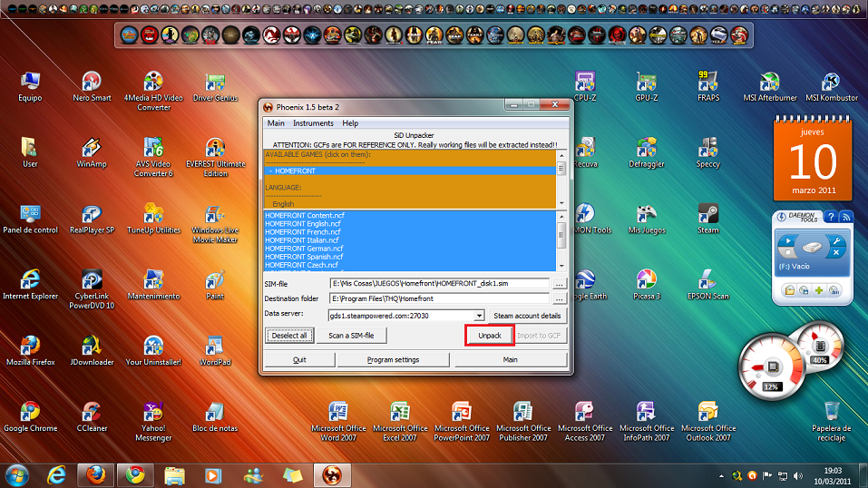
Task: Open MSI Afterburner icon
Action: click(770, 86)
